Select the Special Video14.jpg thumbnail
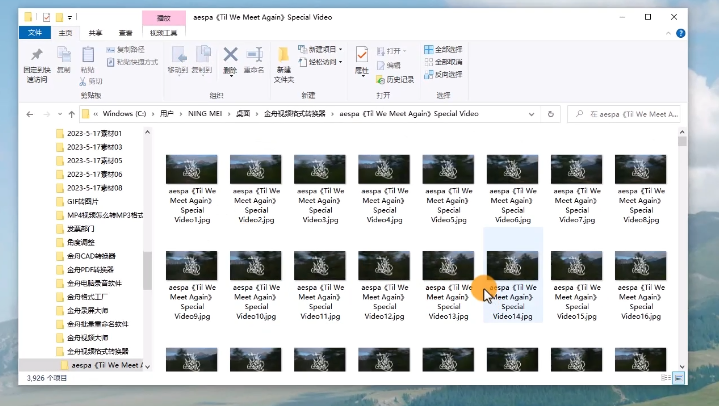This screenshot has height=406, width=719. click(x=513, y=273)
